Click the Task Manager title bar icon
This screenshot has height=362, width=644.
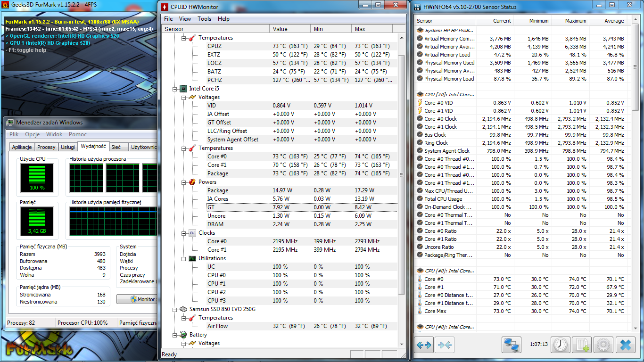[x=10, y=123]
